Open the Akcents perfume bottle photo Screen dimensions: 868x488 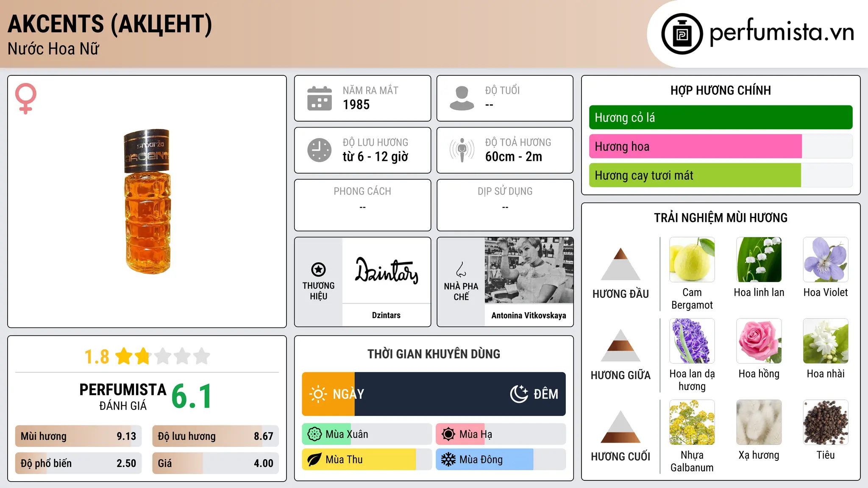147,202
